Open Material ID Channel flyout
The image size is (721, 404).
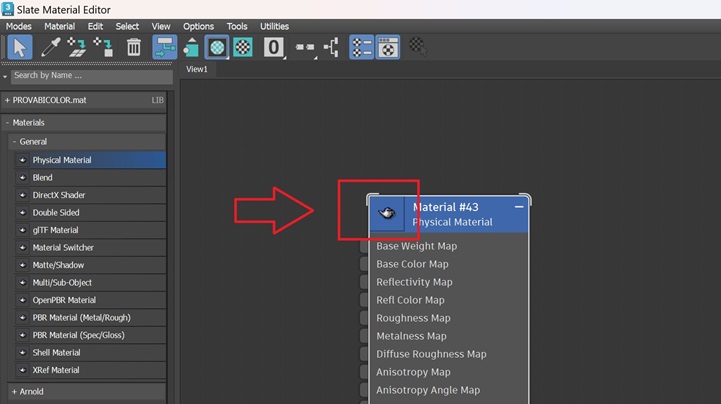coord(274,47)
